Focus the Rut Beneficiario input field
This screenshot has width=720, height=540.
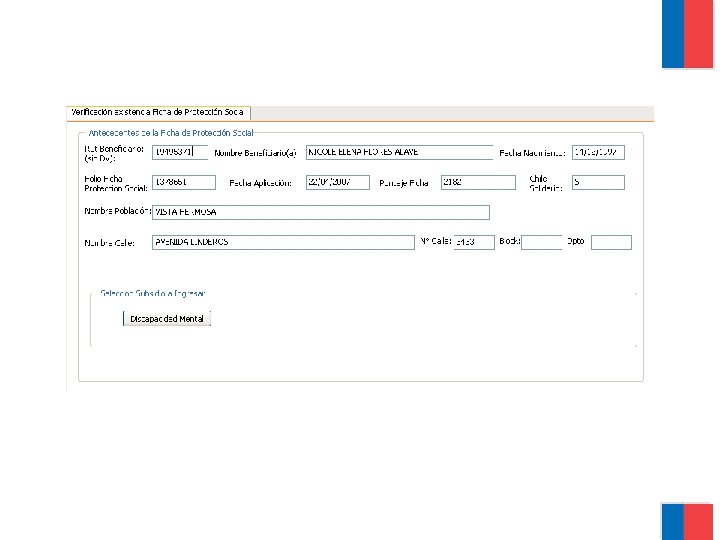pos(180,152)
